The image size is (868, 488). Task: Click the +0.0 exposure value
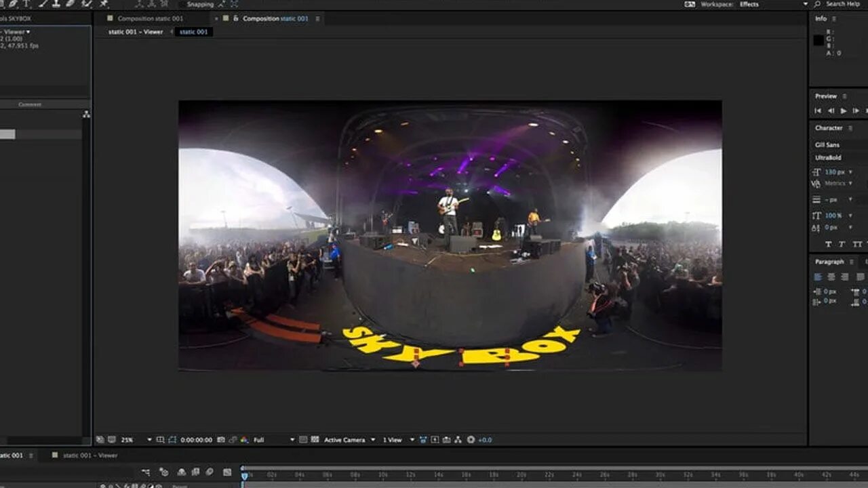[485, 440]
